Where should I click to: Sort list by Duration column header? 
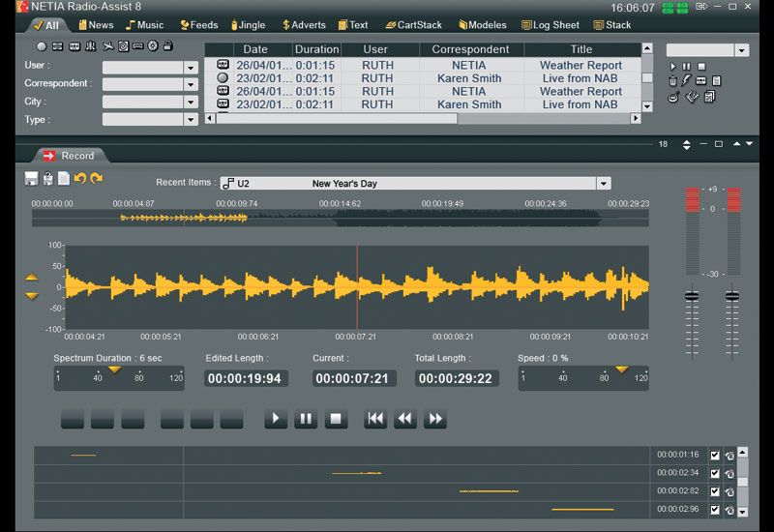point(316,49)
